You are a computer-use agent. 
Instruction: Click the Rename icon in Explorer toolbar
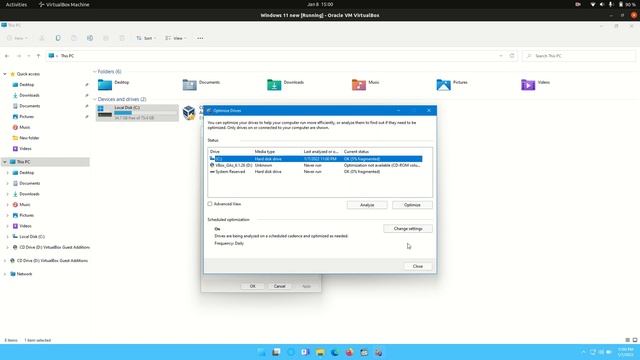(x=90, y=38)
